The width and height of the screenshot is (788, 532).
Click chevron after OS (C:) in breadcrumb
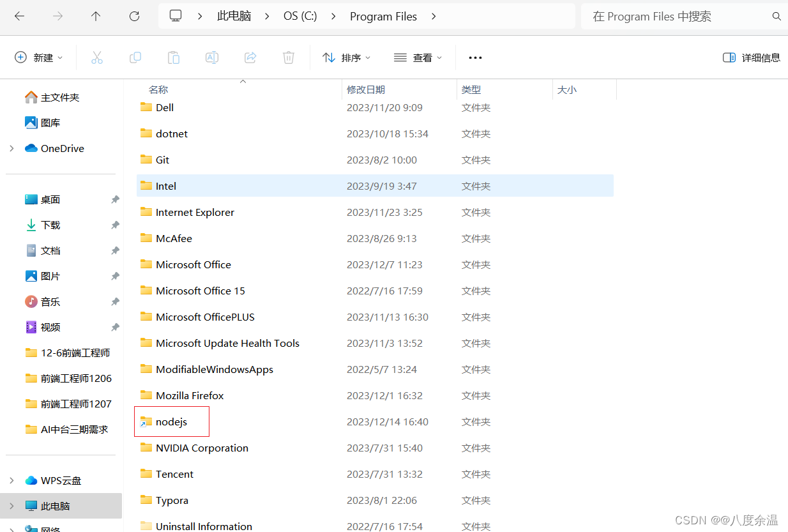tap(333, 17)
